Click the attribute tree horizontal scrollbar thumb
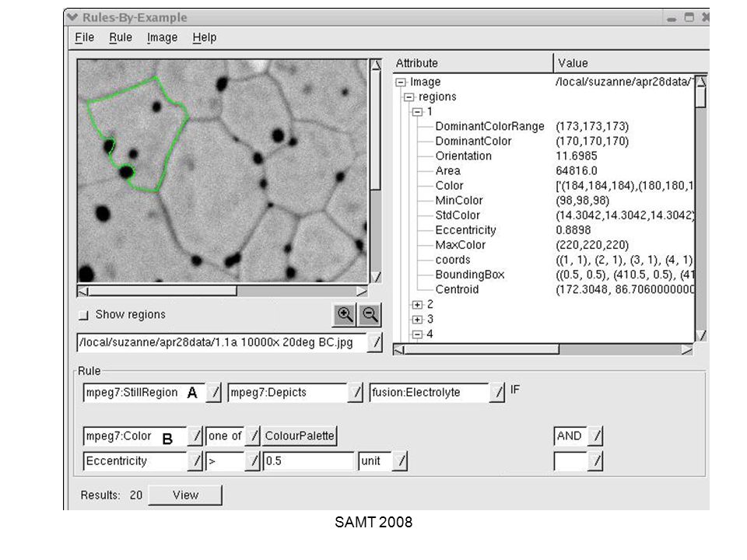The width and height of the screenshot is (747, 560). (482, 350)
